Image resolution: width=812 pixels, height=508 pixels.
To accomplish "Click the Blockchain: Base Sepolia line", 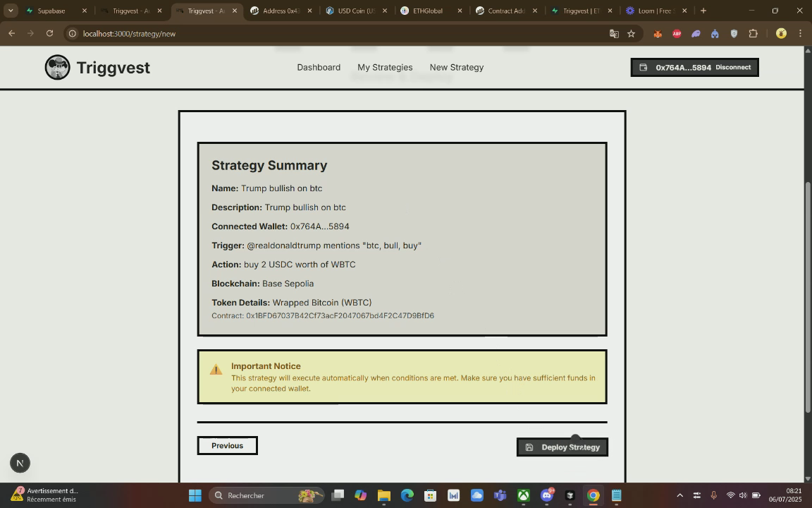I will 262,284.
